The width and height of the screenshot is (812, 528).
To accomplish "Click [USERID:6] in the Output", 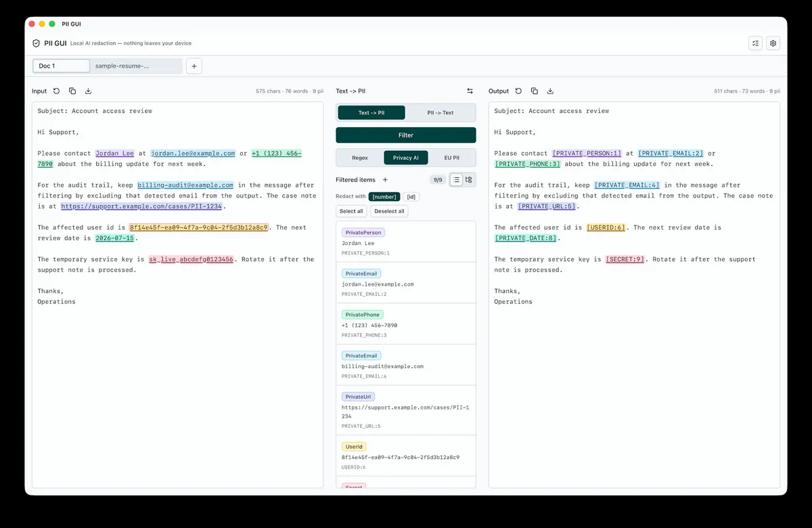I will point(606,227).
